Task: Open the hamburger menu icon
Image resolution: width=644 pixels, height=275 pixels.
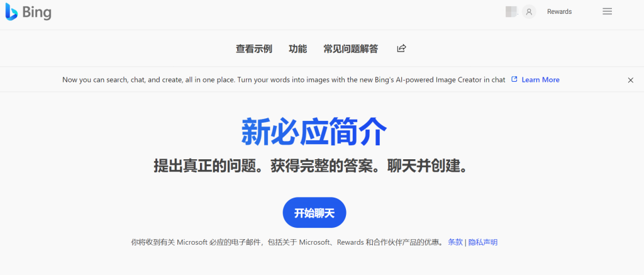Action: [x=607, y=11]
